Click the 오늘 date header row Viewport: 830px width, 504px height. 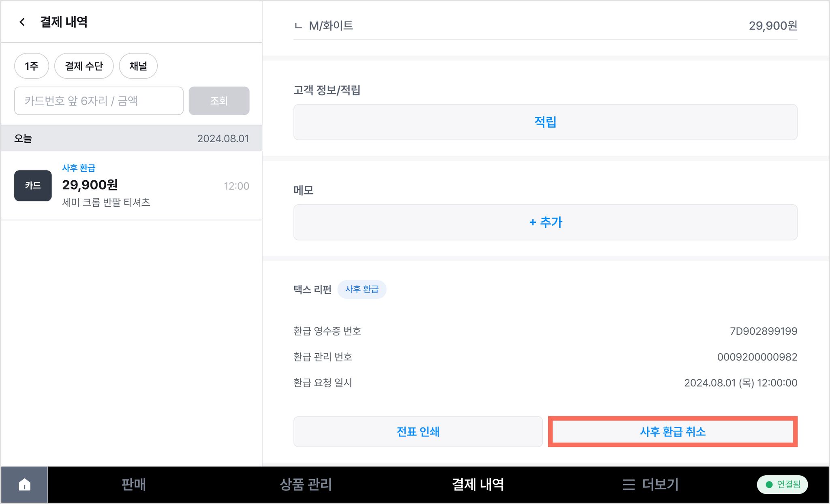132,138
